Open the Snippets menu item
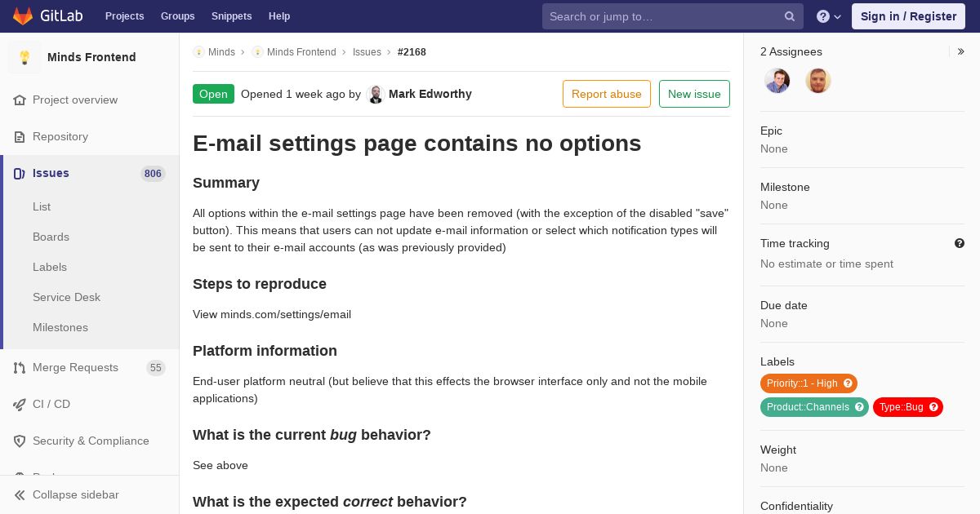This screenshot has height=514, width=980. [231, 16]
